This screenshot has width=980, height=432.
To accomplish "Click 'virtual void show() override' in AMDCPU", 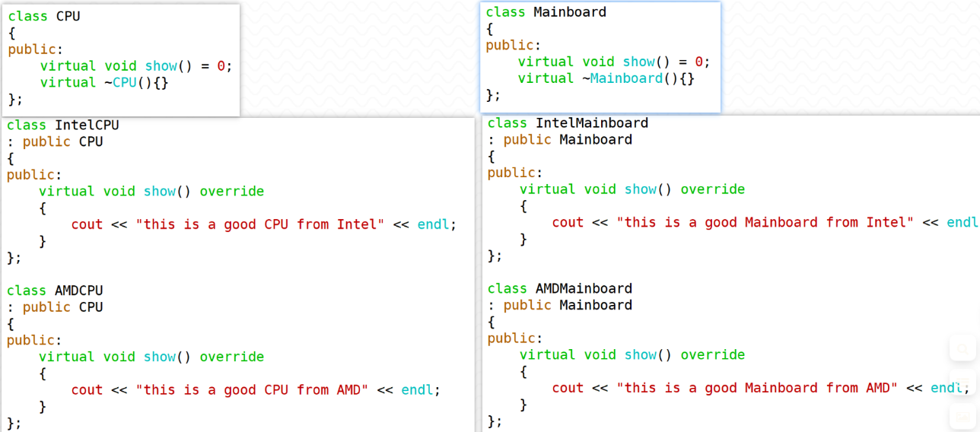I will click(151, 357).
